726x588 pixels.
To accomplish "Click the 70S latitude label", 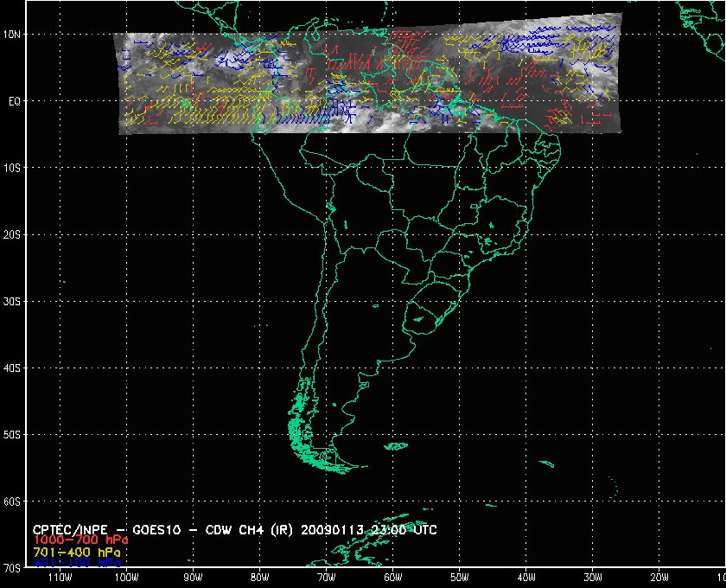I will click(12, 567).
